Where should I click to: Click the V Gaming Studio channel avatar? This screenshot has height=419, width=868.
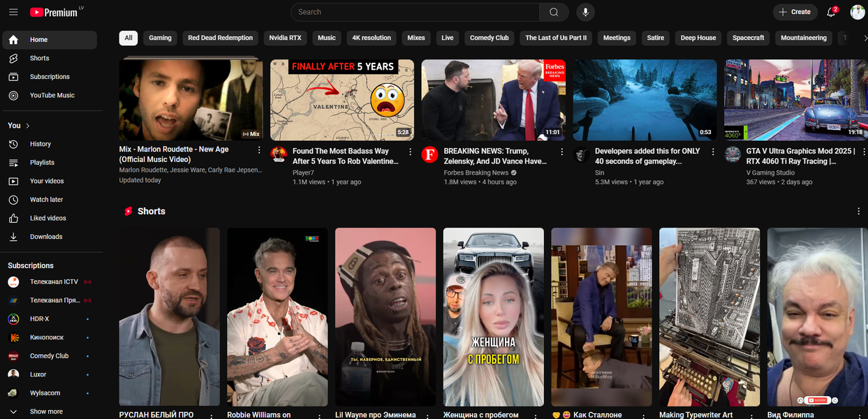[733, 154]
